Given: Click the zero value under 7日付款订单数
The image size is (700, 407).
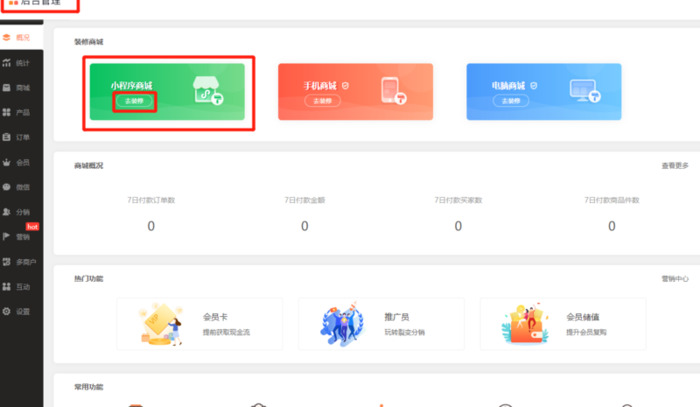Looking at the screenshot, I should click(151, 226).
